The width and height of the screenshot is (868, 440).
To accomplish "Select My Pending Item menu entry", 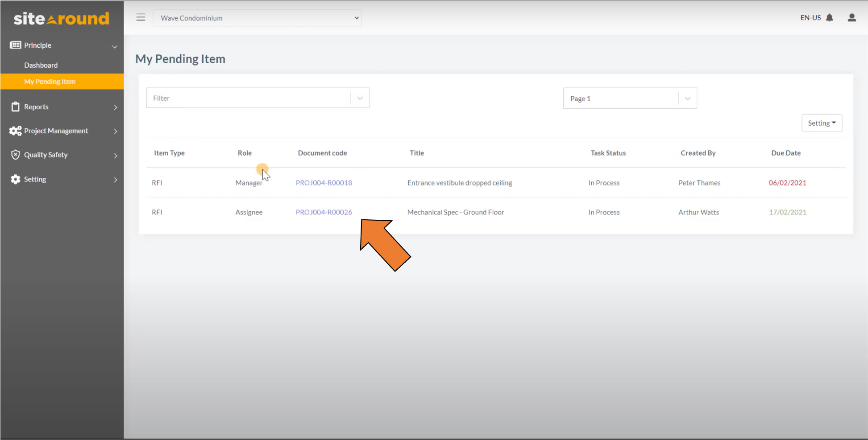I will 50,82.
